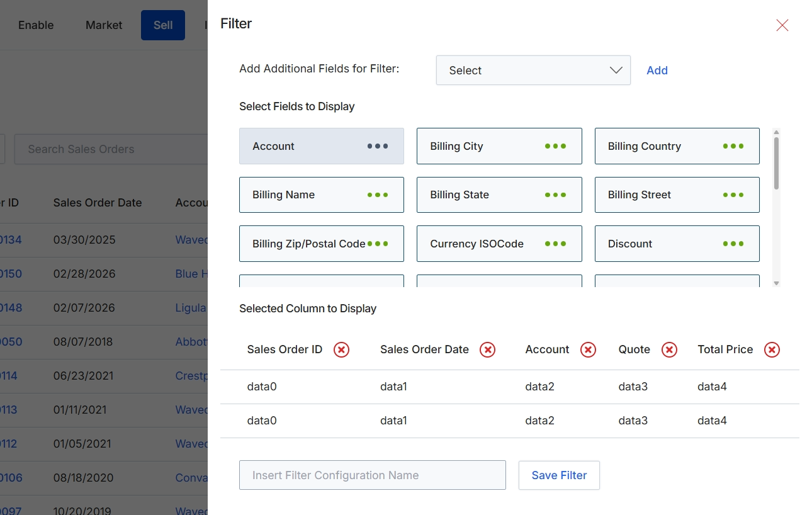Remove the Sales Order Date column
The image size is (812, 515).
point(487,349)
